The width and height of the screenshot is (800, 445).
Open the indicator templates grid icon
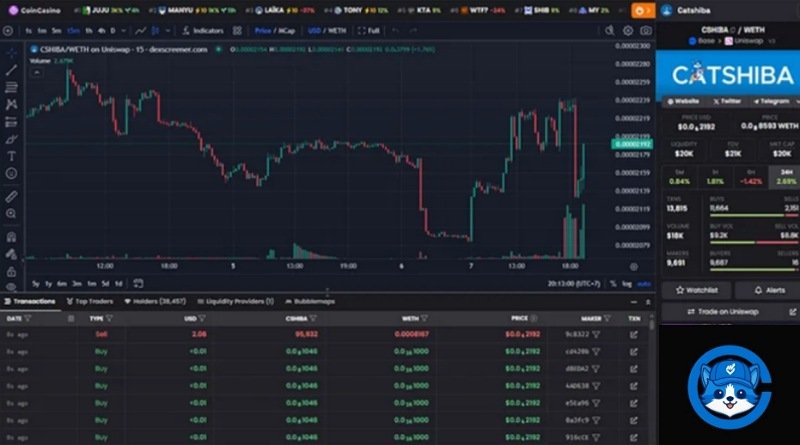(x=237, y=31)
